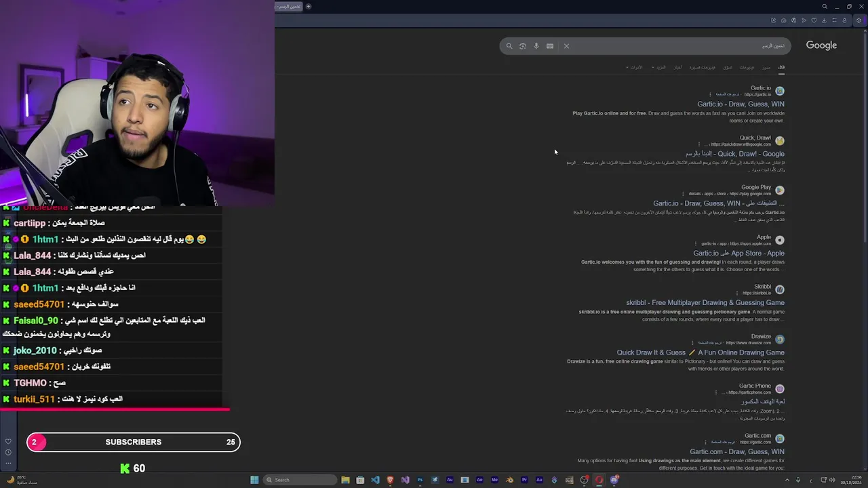Open the browser downloads icon
The width and height of the screenshot is (868, 488).
coord(824,20)
